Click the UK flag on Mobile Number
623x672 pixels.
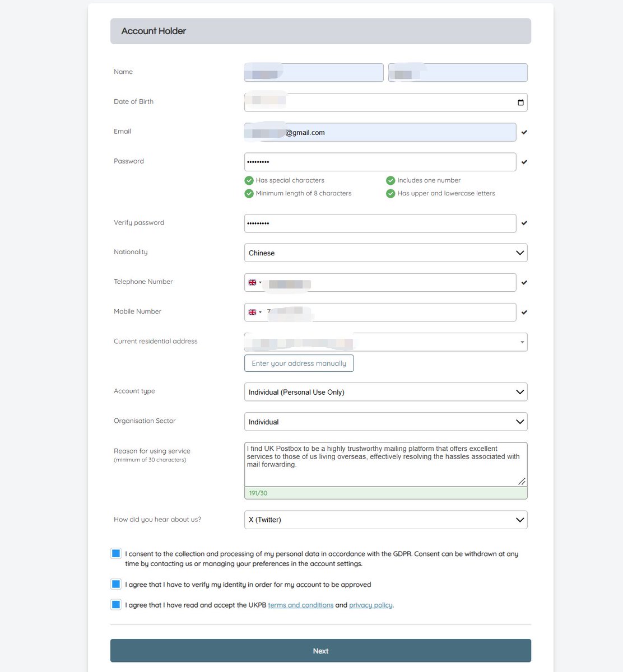[x=252, y=312]
